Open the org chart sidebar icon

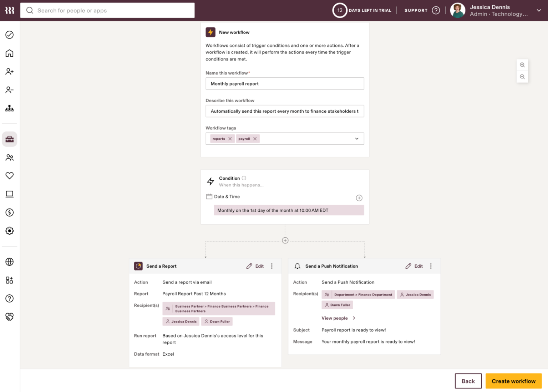click(10, 108)
